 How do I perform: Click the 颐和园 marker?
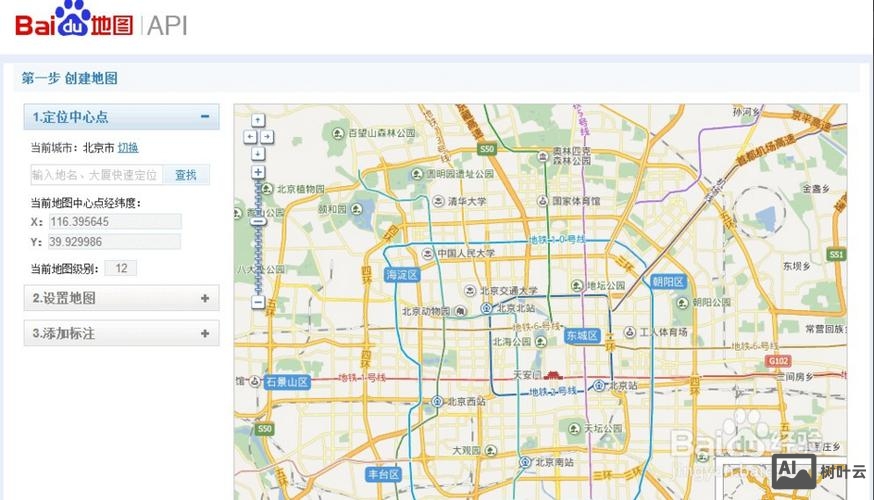click(357, 209)
